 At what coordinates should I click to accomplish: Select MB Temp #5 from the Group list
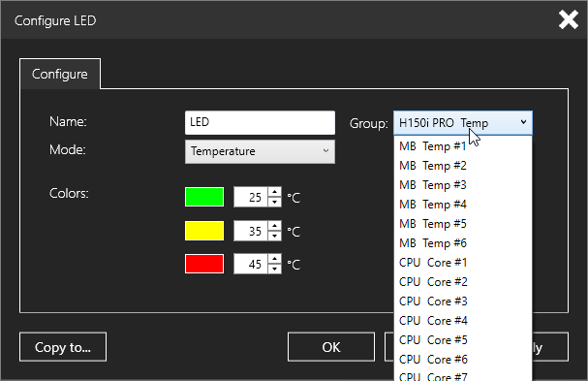[463, 224]
